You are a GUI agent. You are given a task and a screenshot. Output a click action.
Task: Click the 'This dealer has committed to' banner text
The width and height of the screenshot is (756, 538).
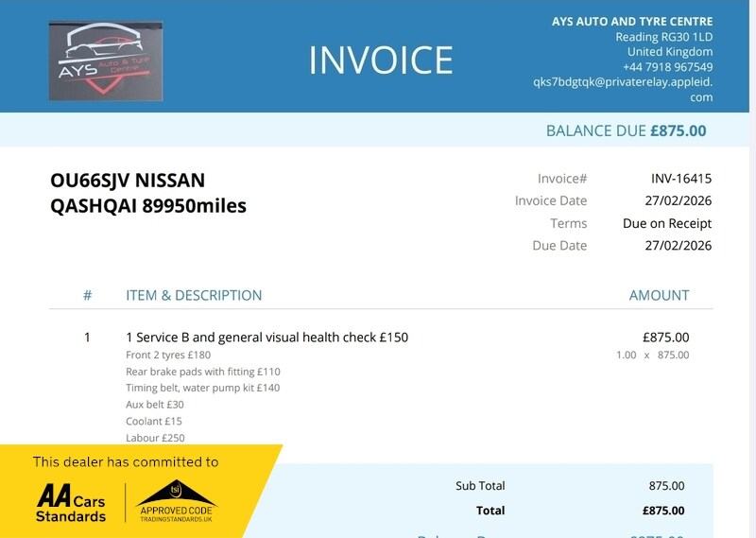click(x=126, y=462)
